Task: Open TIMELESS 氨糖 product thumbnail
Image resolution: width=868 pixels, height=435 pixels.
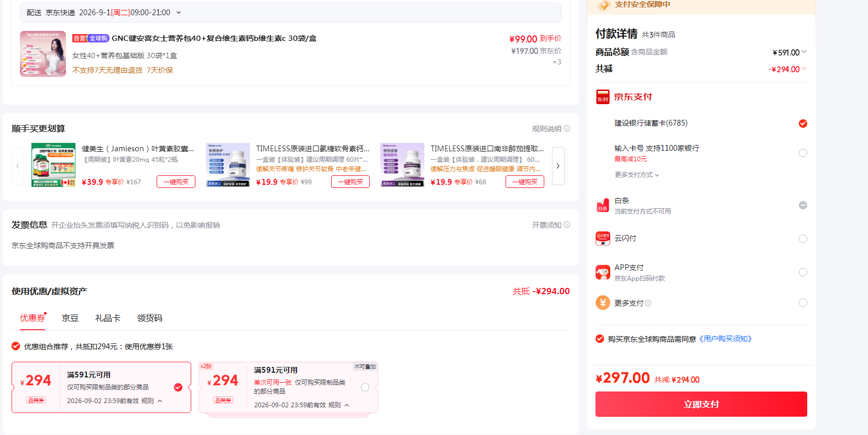Action: (228, 165)
